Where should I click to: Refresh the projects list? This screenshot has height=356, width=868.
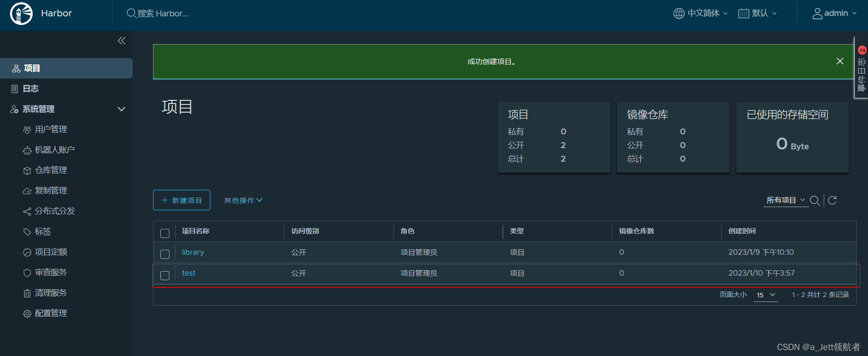(832, 200)
